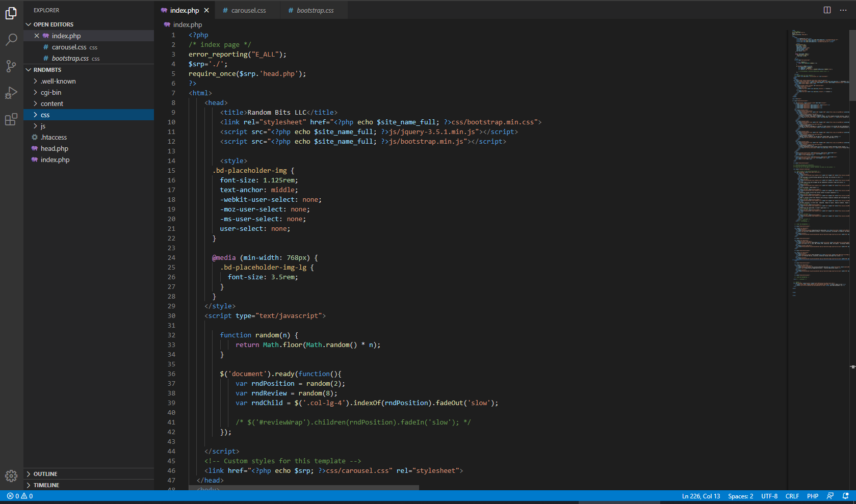Viewport: 856px width, 504px height.
Task: Open the Source Control view
Action: point(11,66)
